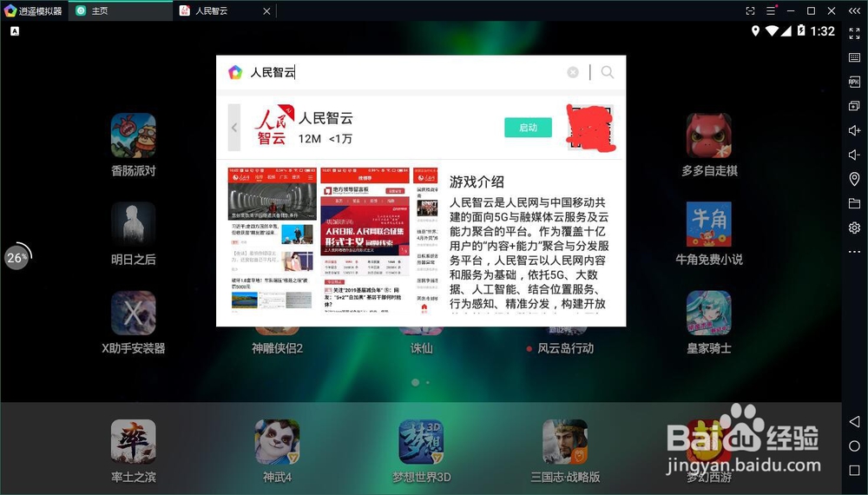
Task: Launch 梦想世界3D from the dock
Action: [421, 441]
